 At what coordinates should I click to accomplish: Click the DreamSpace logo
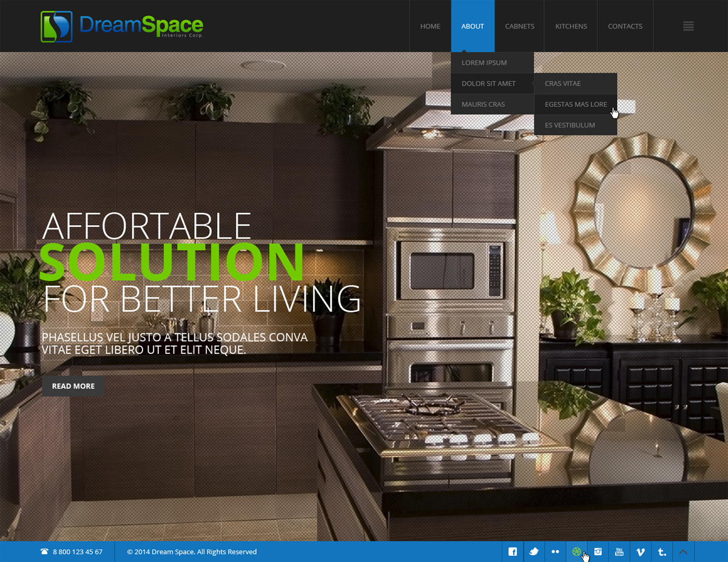(x=121, y=26)
